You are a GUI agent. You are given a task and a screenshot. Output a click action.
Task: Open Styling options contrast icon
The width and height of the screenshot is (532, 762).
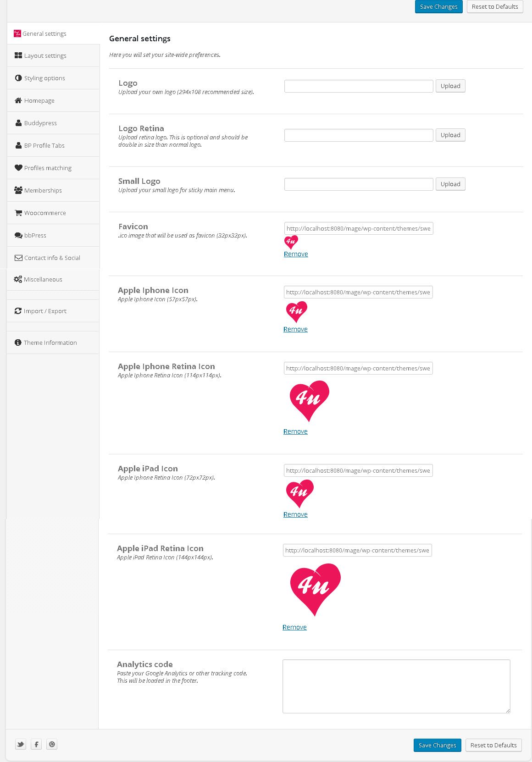coord(18,78)
